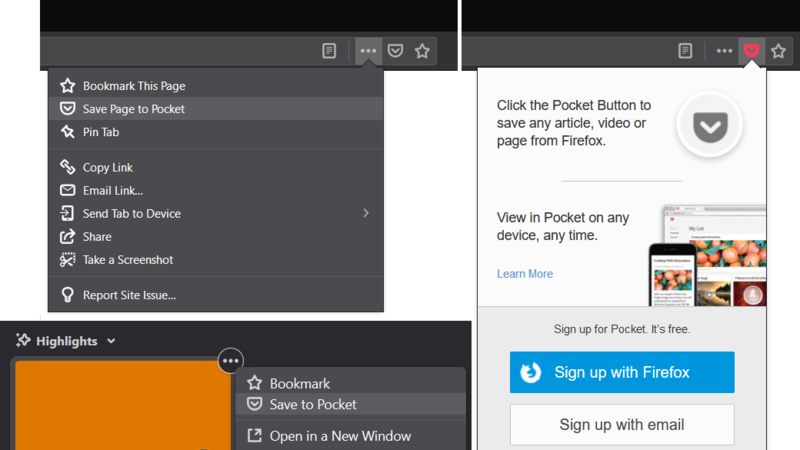Click the gray Pocket icon in left toolbar
Image resolution: width=800 pixels, height=450 pixels.
coord(395,51)
